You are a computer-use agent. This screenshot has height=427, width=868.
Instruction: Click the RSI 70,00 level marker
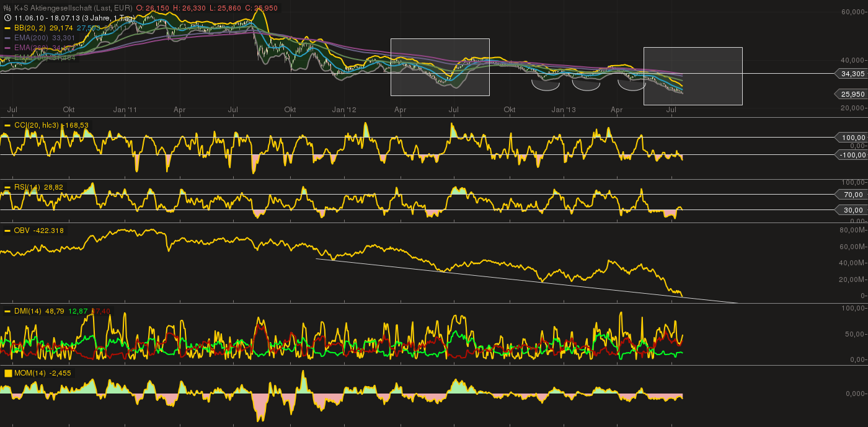point(852,195)
